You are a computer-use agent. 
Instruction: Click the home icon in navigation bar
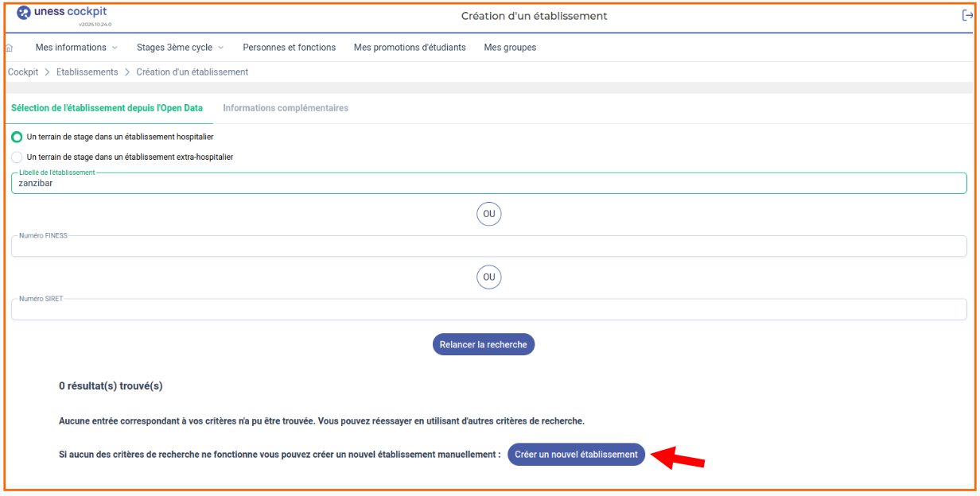pyautogui.click(x=10, y=48)
